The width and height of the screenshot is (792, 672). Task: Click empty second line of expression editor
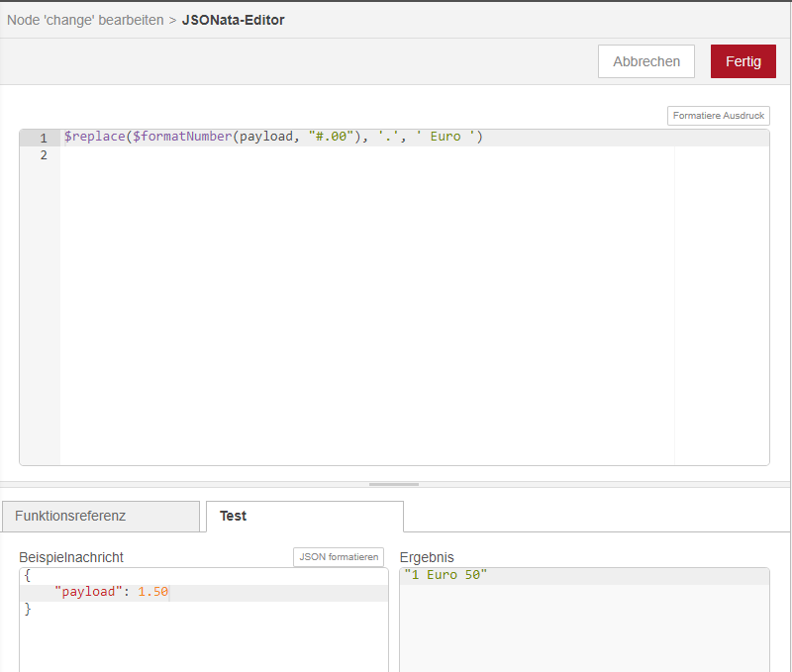pyautogui.click(x=366, y=155)
